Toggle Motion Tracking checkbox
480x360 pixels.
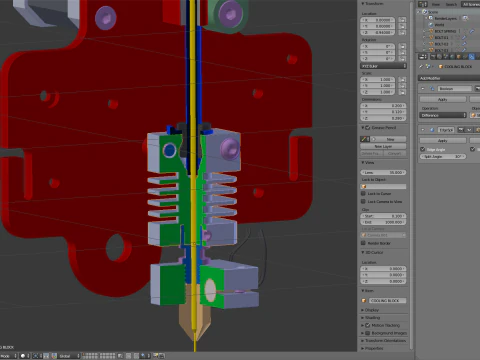tap(368, 325)
